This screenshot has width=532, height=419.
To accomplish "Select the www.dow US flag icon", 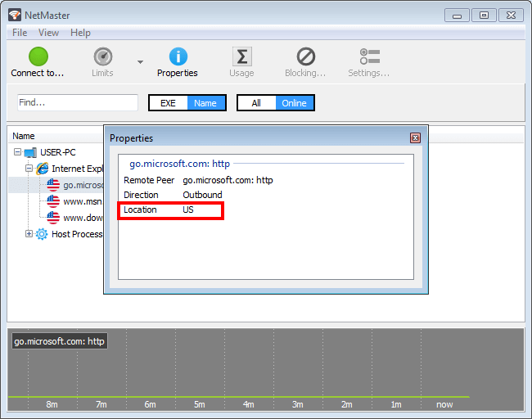I will point(53,218).
